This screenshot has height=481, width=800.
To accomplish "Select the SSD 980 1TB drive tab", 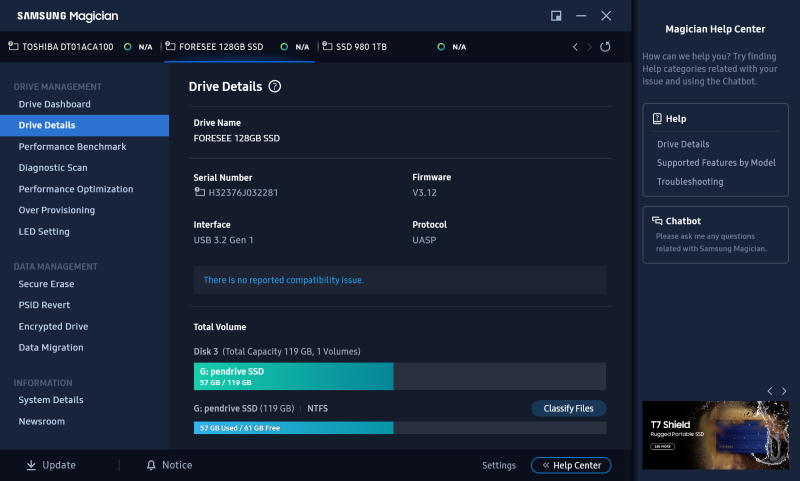I will click(394, 46).
